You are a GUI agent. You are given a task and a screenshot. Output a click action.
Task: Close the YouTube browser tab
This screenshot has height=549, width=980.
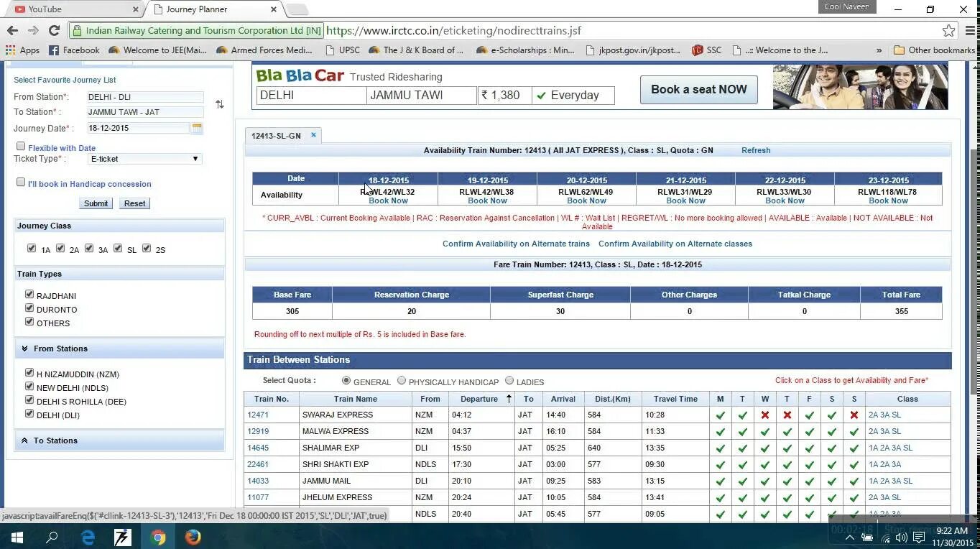[x=136, y=9]
